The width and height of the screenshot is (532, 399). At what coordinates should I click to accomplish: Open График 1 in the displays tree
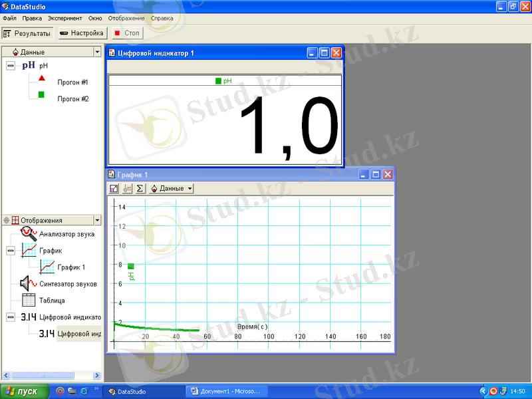[x=71, y=267]
